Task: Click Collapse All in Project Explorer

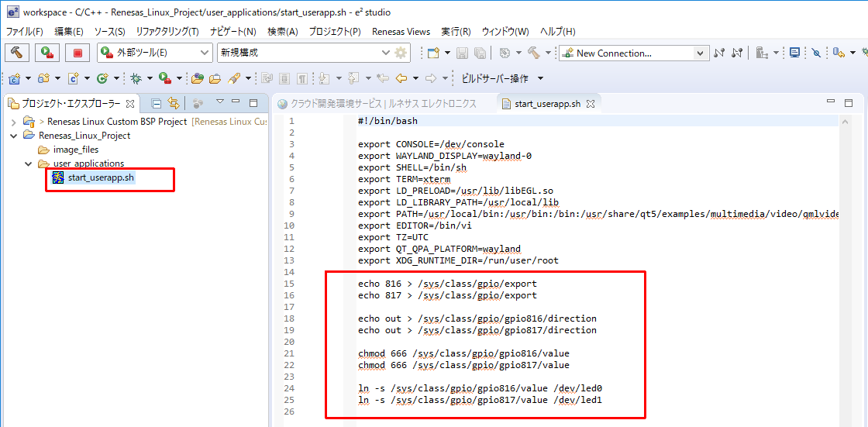Action: pyautogui.click(x=157, y=103)
